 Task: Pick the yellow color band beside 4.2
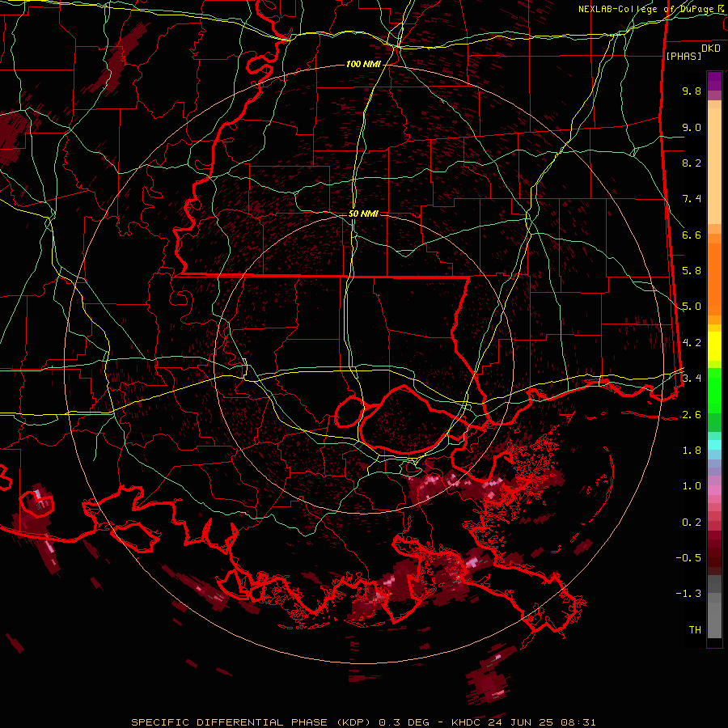coord(714,346)
